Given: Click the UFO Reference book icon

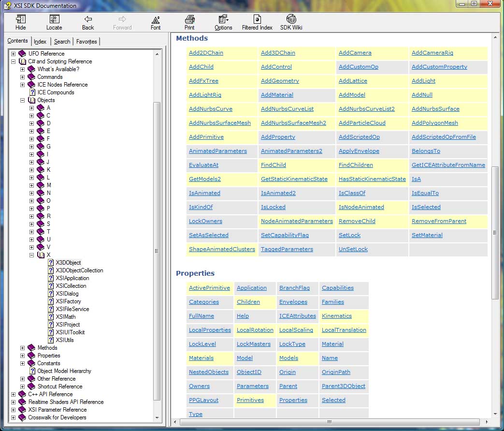Looking at the screenshot, I should [22, 53].
